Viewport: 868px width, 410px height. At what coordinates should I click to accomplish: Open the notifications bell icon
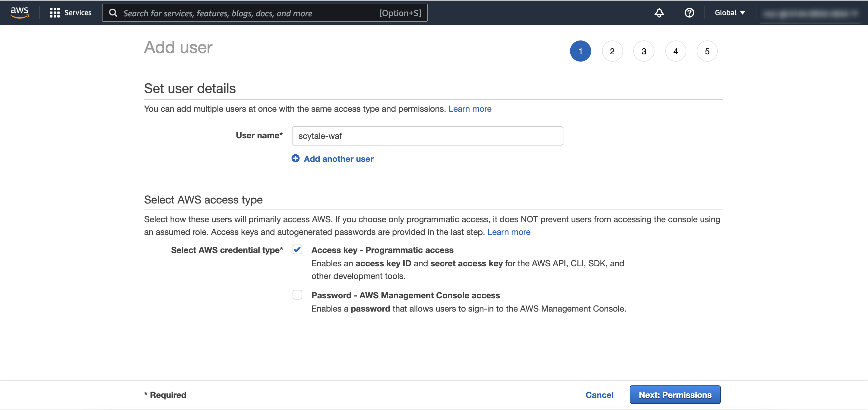click(x=659, y=13)
